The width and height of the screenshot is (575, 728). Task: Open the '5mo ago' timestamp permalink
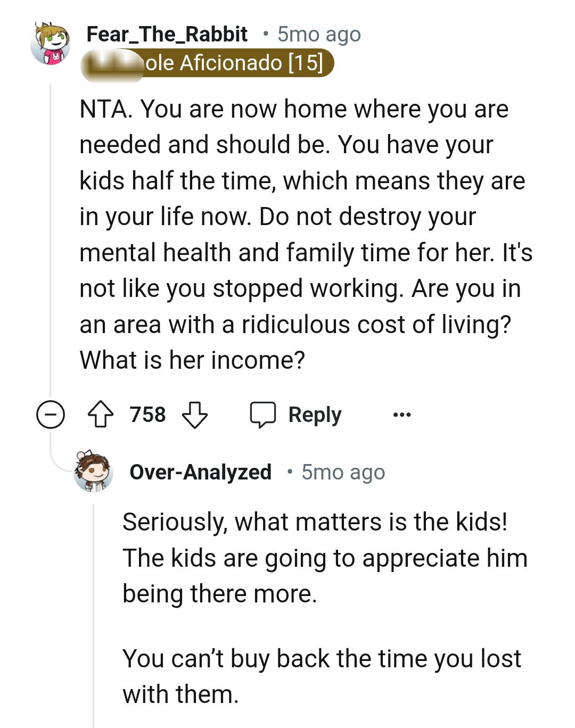[x=318, y=34]
